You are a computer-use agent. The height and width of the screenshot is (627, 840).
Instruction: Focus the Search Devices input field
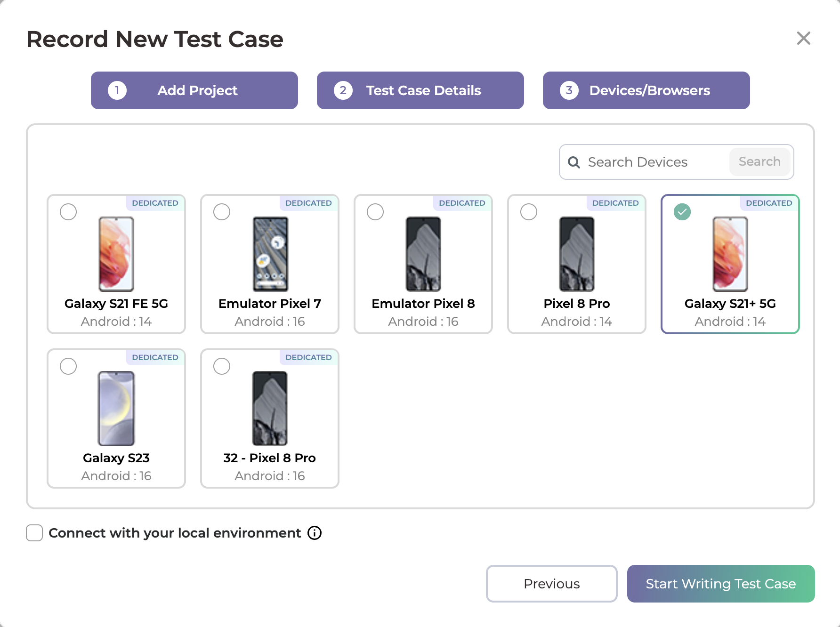pos(654,162)
